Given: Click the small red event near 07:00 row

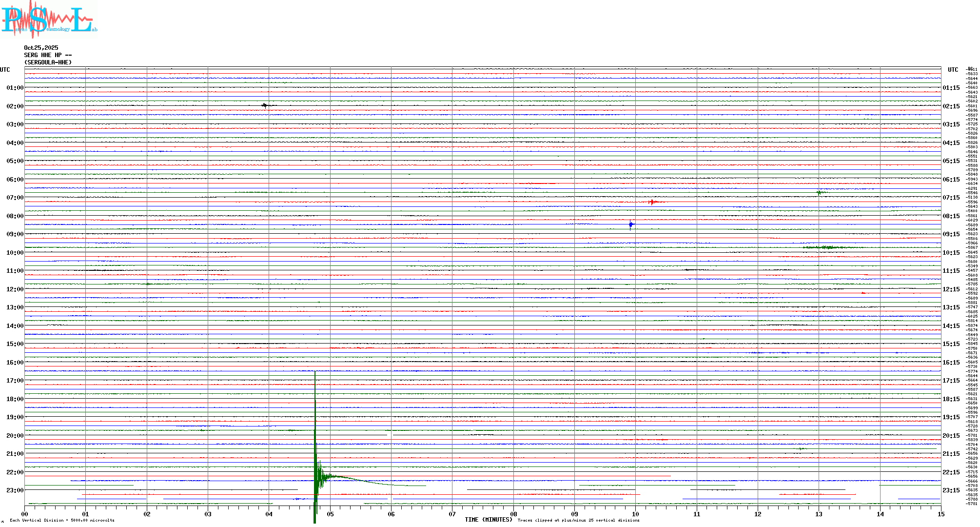Looking at the screenshot, I should tap(653, 202).
